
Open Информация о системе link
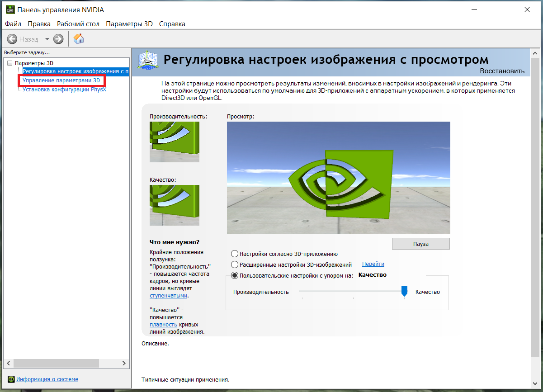click(47, 379)
